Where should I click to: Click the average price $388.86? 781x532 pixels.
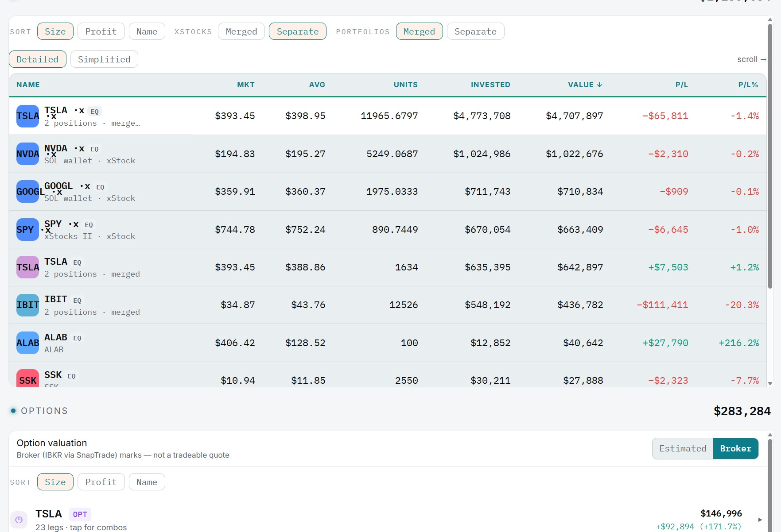pos(305,267)
